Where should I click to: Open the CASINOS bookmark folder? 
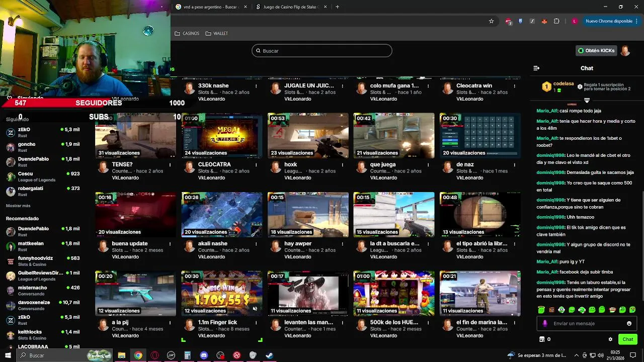[x=187, y=33]
